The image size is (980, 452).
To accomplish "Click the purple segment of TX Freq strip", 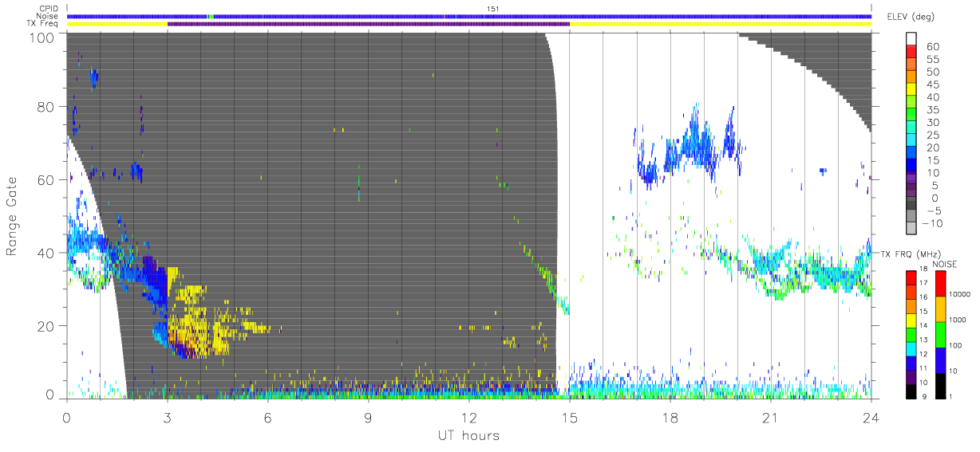I will click(369, 24).
